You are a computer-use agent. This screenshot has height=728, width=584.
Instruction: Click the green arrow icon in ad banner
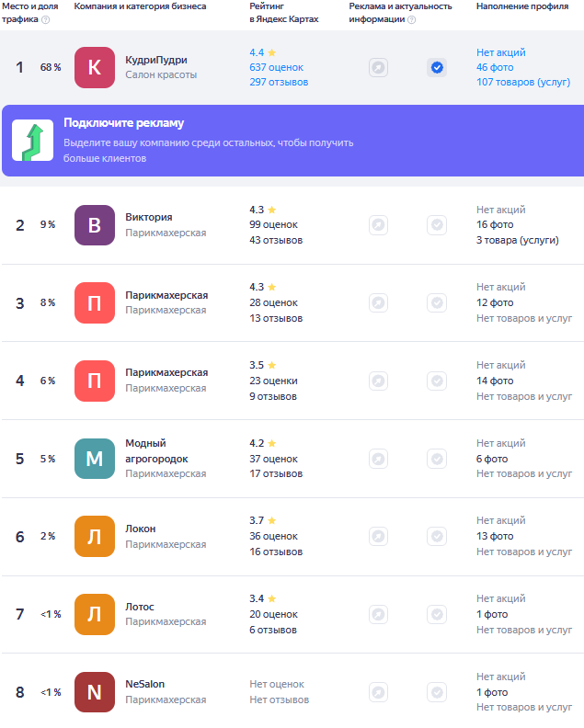pyautogui.click(x=32, y=141)
